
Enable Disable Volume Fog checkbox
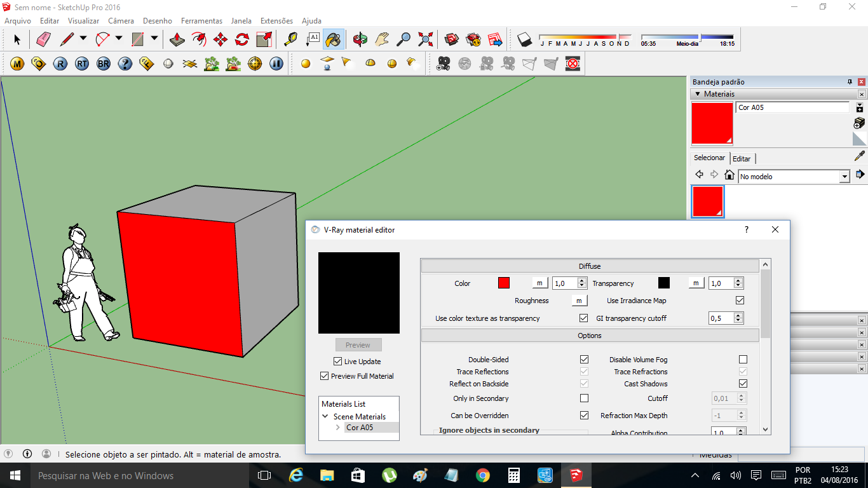click(743, 360)
